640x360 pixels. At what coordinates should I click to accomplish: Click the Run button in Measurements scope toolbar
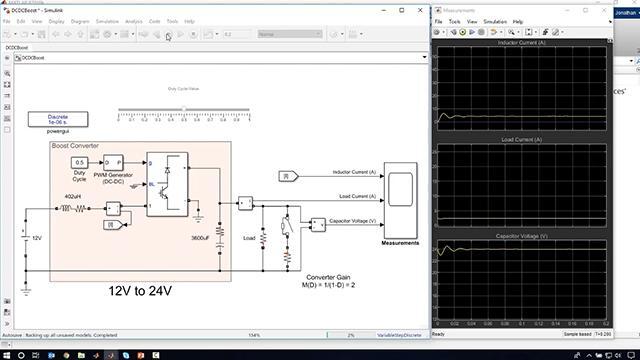point(462,32)
